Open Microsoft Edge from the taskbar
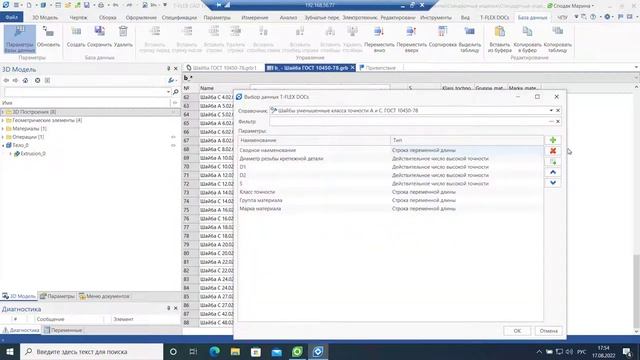640x360 pixels. coord(214,351)
